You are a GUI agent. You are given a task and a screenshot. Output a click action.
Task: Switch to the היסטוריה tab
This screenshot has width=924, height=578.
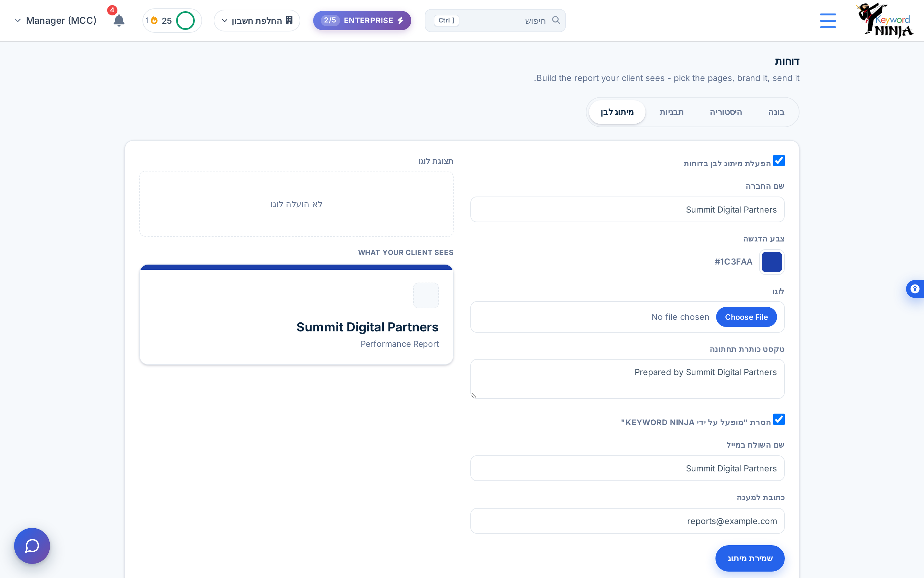726,112
